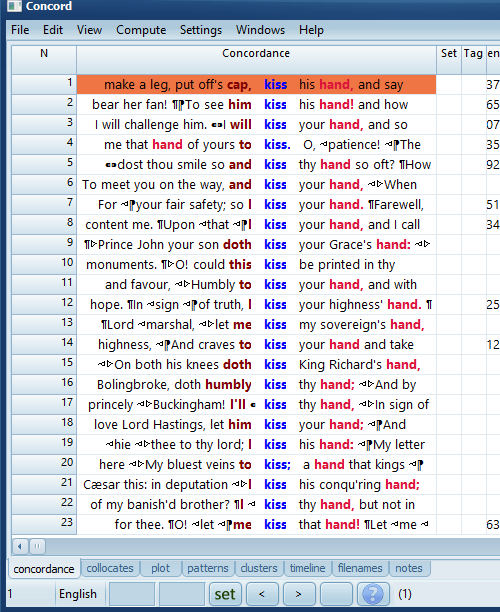
Task: Select line 'To meet you on the way'
Action: click(x=256, y=185)
